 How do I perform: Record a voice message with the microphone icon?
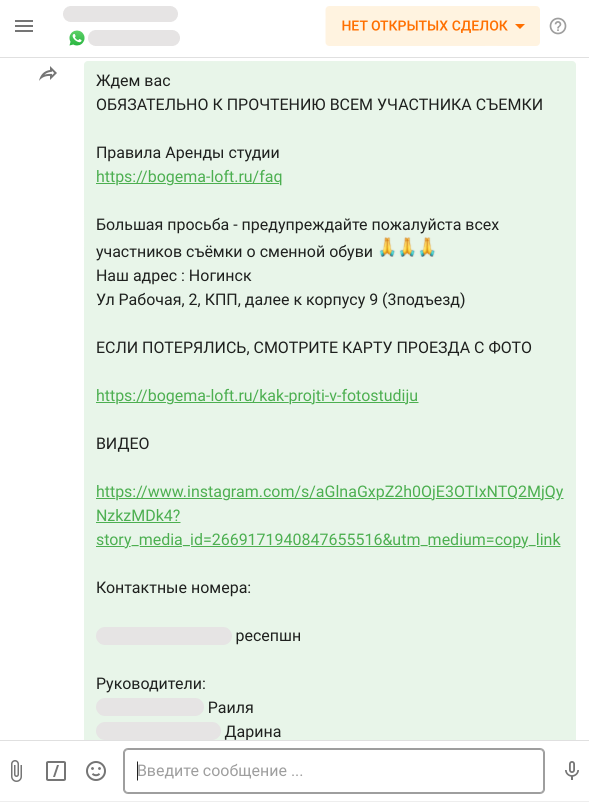click(x=571, y=770)
